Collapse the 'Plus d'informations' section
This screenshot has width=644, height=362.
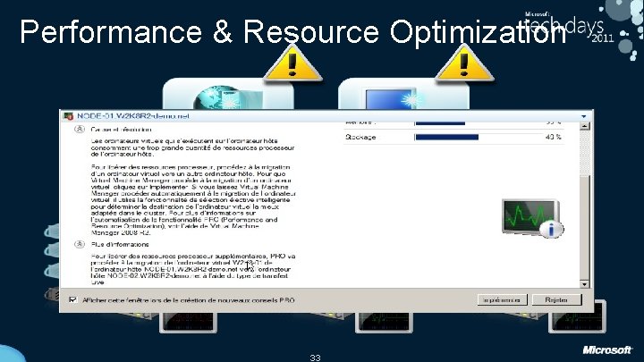pyautogui.click(x=80, y=244)
